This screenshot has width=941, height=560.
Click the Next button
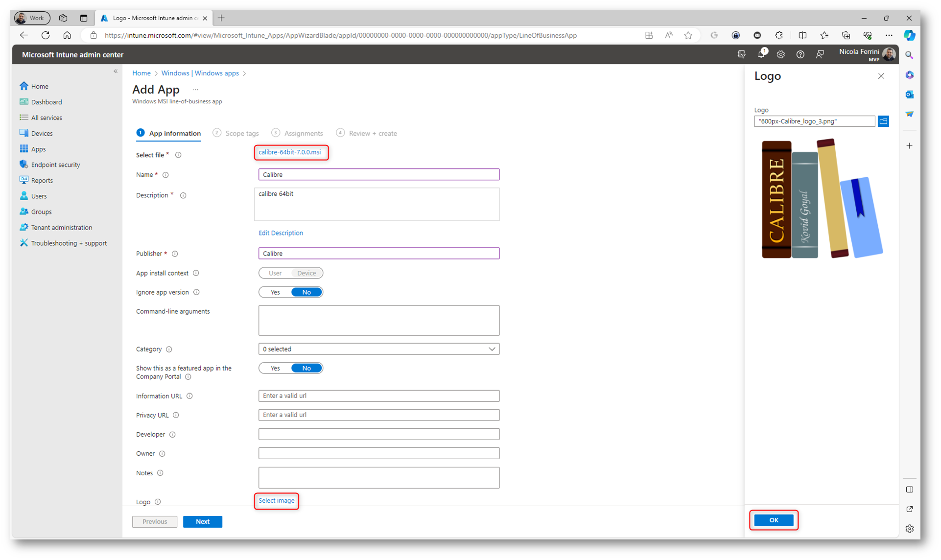pyautogui.click(x=202, y=521)
